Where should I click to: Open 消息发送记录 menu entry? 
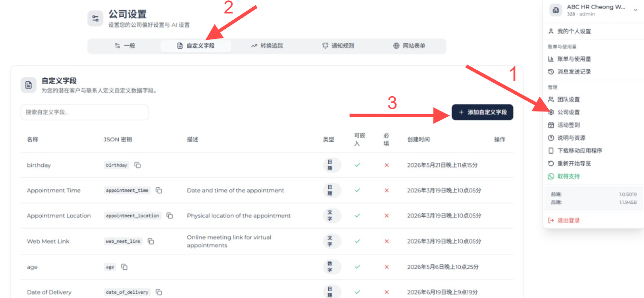coord(574,72)
